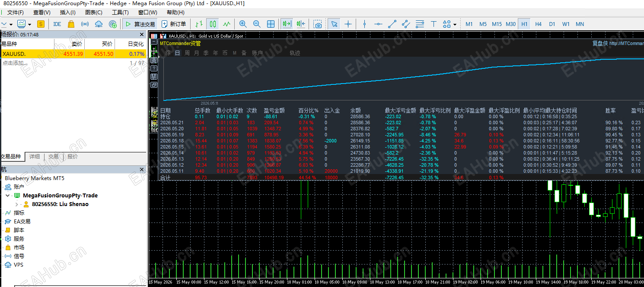Screen dimensions: 644x287
Task: Set timeframe to M15
Action: [x=497, y=24]
